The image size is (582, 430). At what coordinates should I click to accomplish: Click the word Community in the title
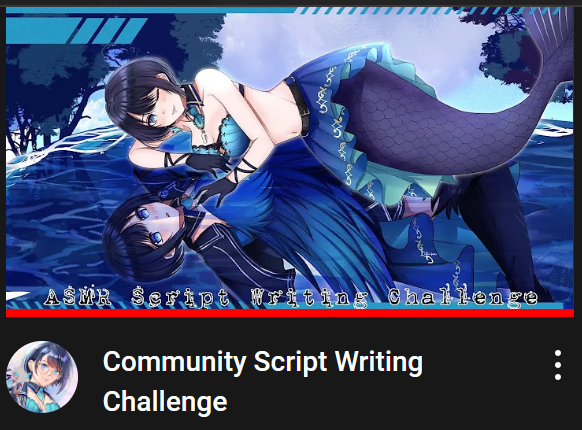point(174,362)
